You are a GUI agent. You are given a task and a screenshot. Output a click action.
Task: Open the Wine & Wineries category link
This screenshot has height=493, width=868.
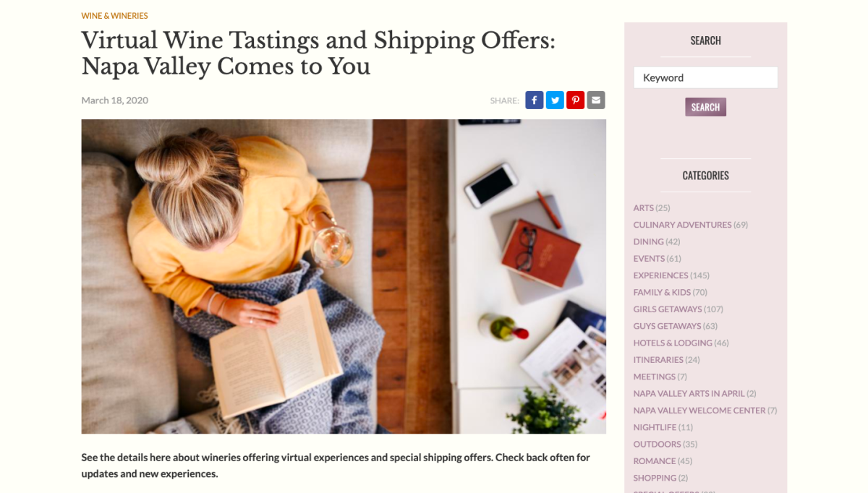[x=114, y=16]
